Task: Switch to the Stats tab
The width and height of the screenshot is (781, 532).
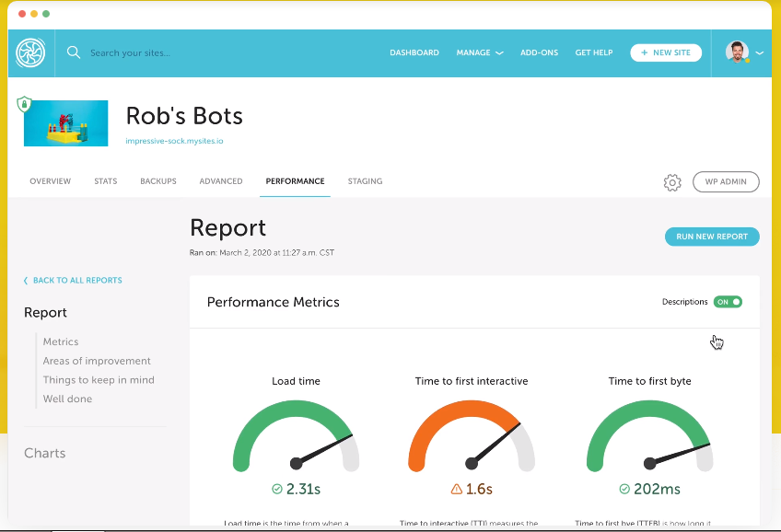Action: (x=106, y=181)
